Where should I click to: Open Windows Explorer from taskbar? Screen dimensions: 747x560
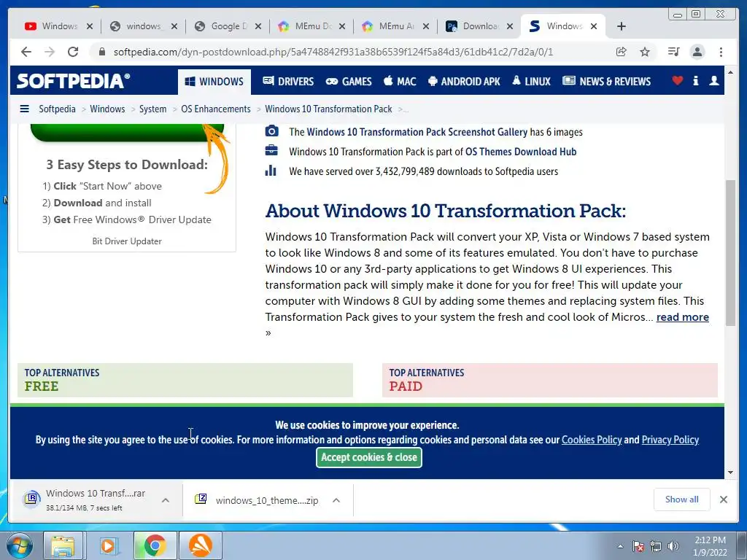point(63,545)
